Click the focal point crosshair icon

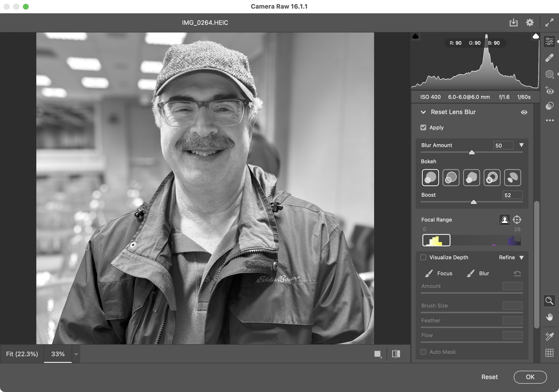pos(517,220)
